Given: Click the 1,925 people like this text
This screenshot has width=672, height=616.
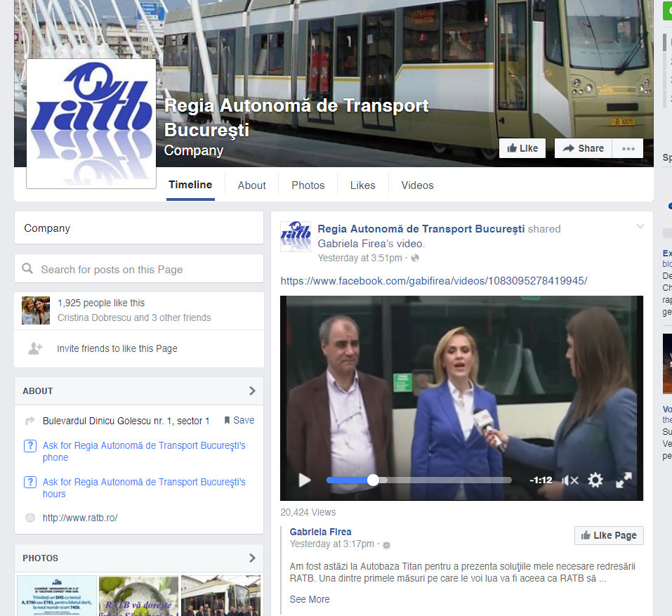Looking at the screenshot, I should (x=101, y=303).
